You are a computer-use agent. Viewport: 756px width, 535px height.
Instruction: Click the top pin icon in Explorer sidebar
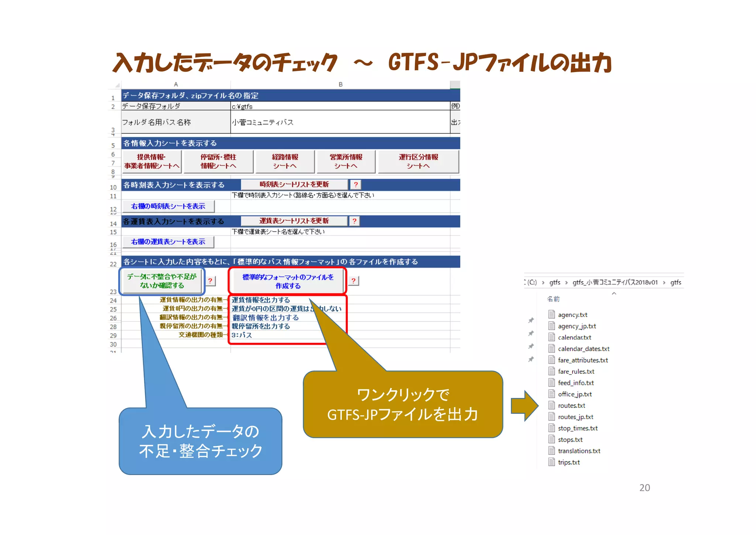[x=531, y=320]
